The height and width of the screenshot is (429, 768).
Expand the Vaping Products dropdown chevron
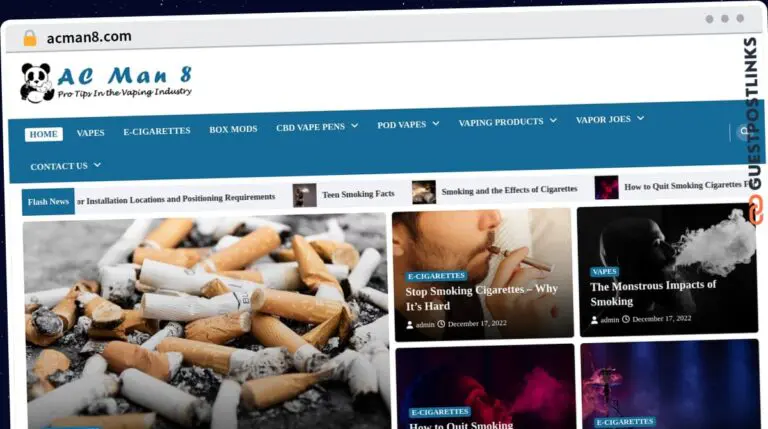(553, 120)
